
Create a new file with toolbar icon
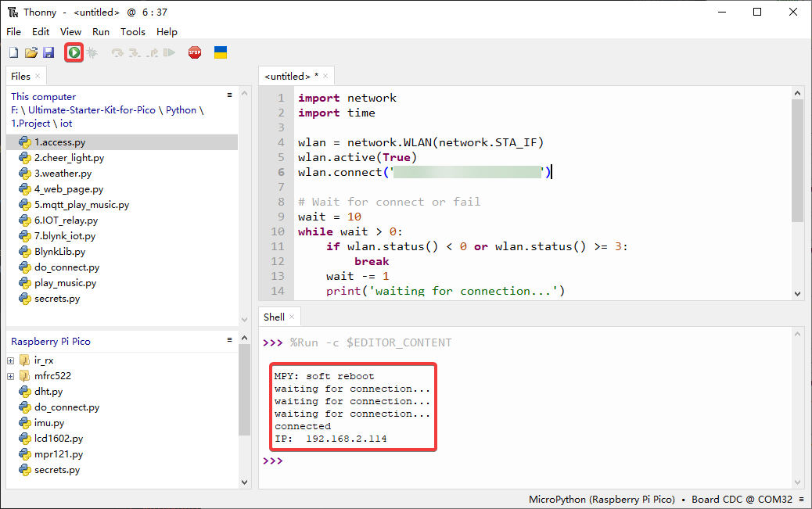14,52
